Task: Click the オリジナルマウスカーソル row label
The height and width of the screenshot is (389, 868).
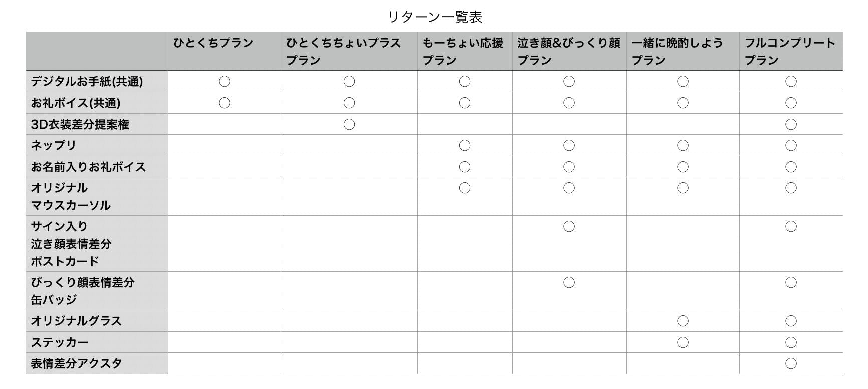Action: (71, 196)
